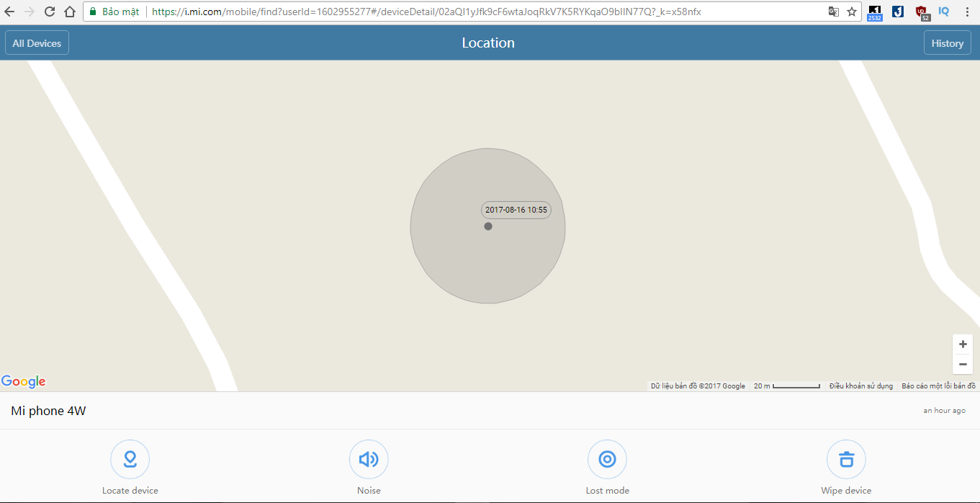
Task: Open Điều khoản sử dụng terms link
Action: [860, 386]
